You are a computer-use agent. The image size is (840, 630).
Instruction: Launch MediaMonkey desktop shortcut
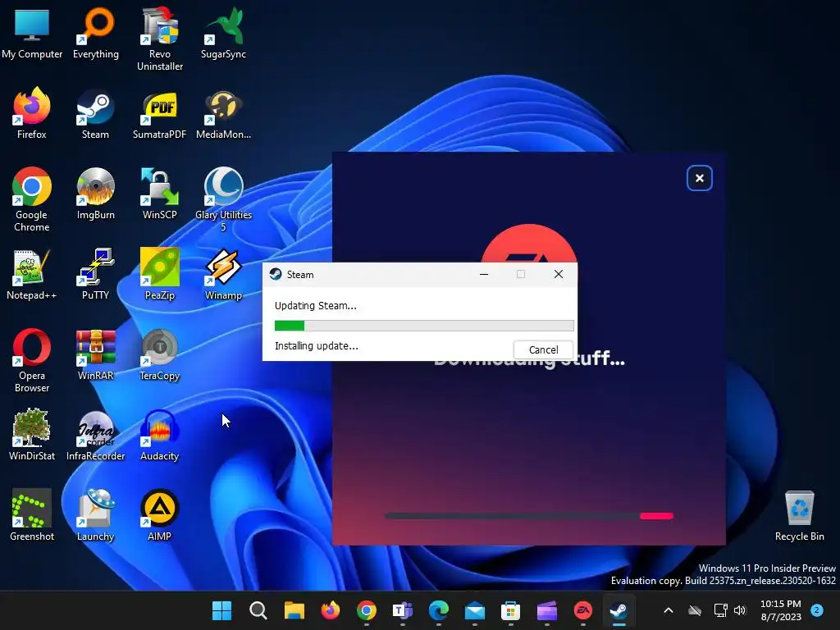tap(223, 113)
